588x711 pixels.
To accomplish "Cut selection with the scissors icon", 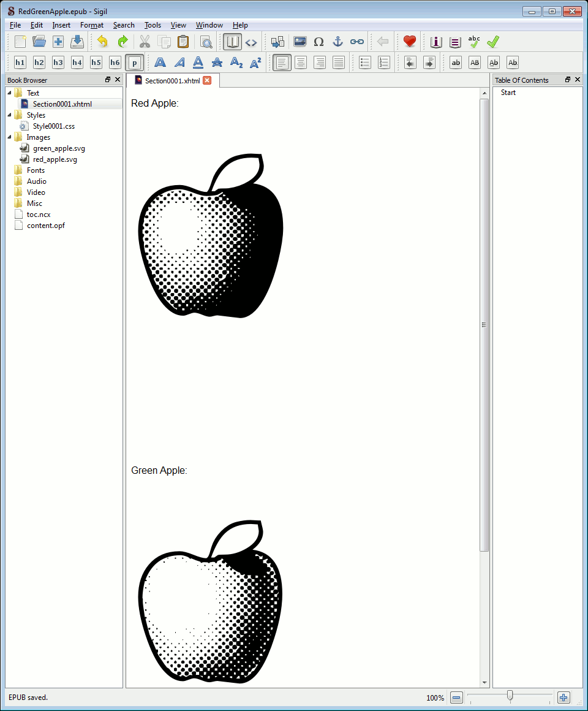I will pos(145,42).
